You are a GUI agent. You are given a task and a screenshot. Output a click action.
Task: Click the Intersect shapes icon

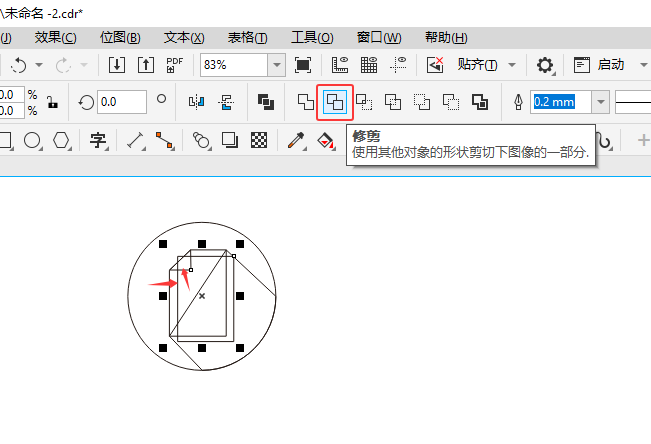(x=364, y=102)
